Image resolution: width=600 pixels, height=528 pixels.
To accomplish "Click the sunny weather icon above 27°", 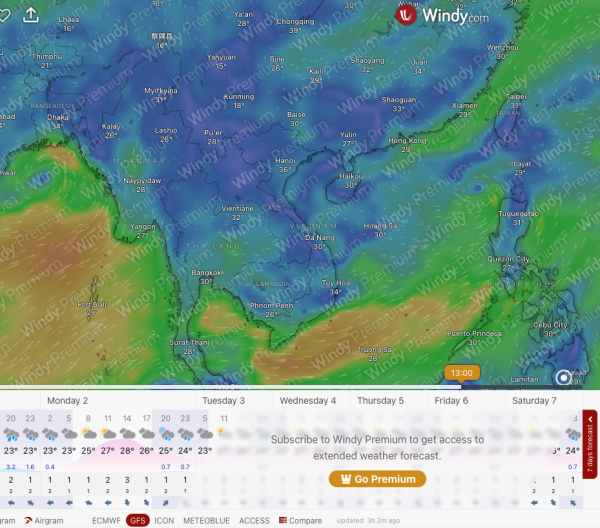I will click(107, 435).
